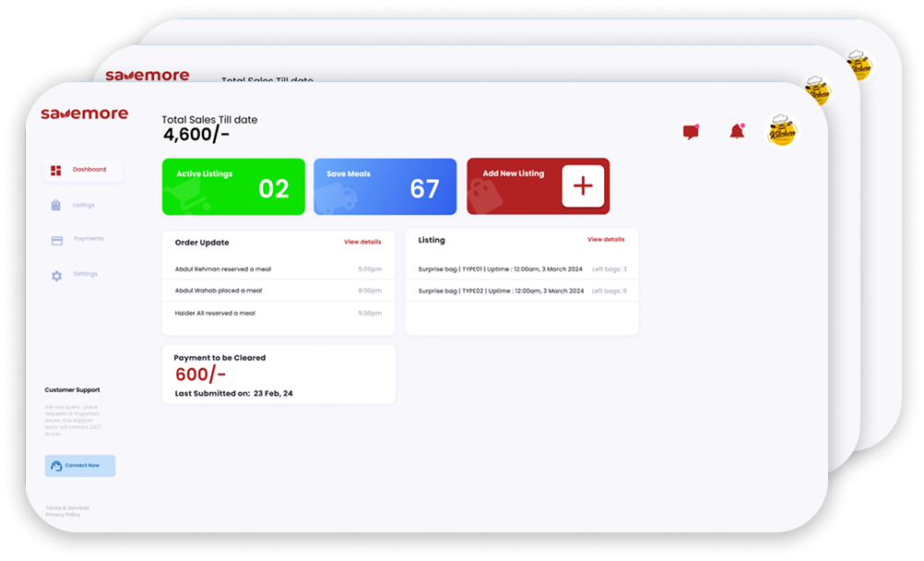Open the Terms & Services link
Viewport: 924px width, 561px height.
[x=67, y=507]
